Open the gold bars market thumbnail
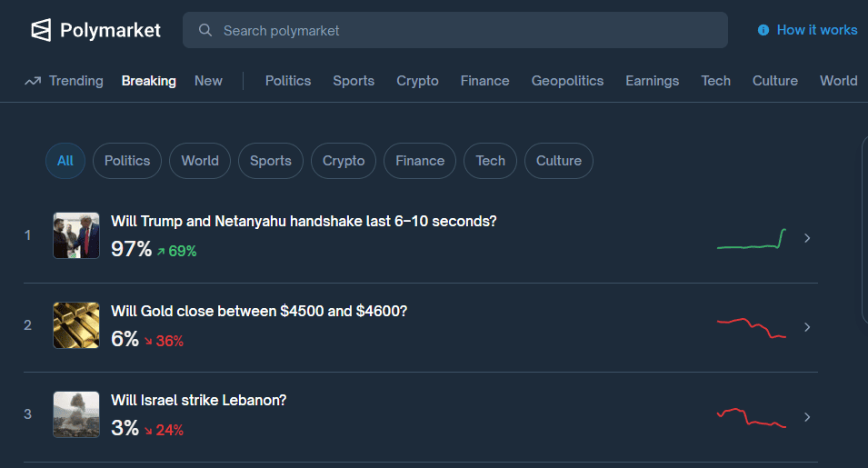 (76, 325)
